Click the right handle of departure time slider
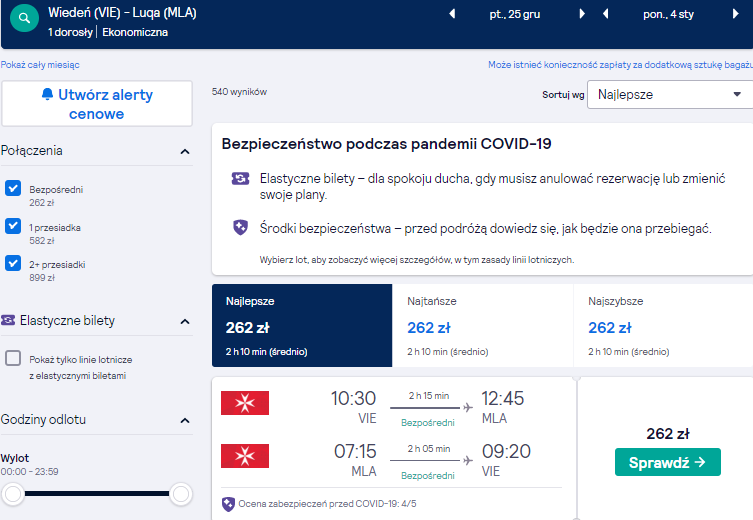Image resolution: width=753 pixels, height=520 pixels. 181,494
